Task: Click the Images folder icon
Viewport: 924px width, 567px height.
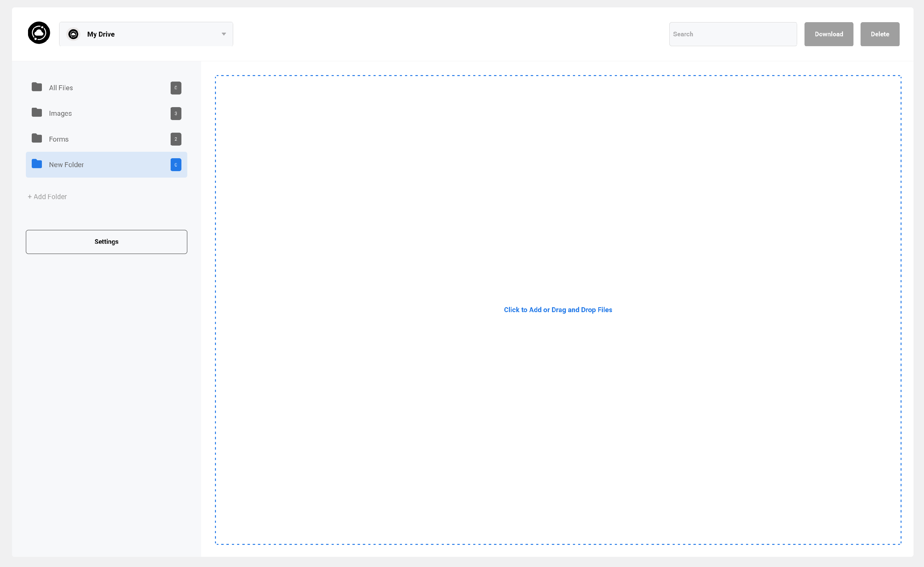Action: coord(37,112)
